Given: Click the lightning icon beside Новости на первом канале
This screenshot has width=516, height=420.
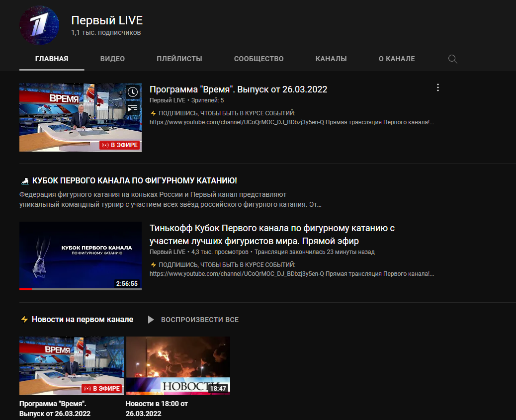Looking at the screenshot, I should pyautogui.click(x=24, y=320).
